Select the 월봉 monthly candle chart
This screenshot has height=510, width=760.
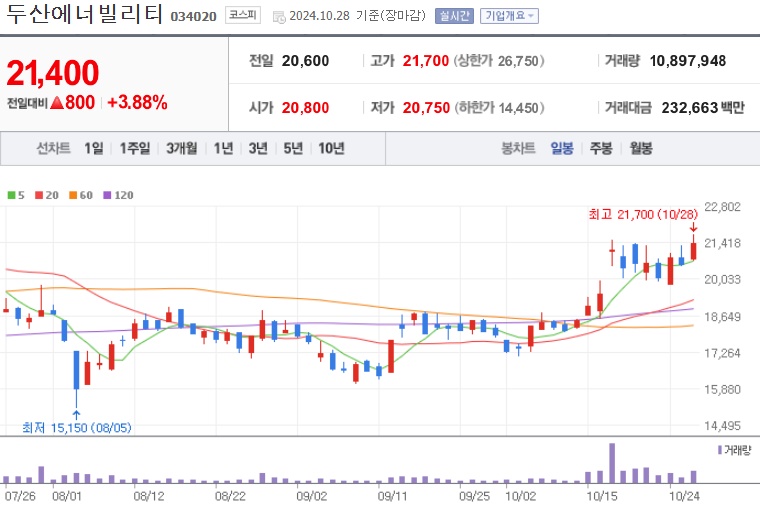(x=641, y=148)
